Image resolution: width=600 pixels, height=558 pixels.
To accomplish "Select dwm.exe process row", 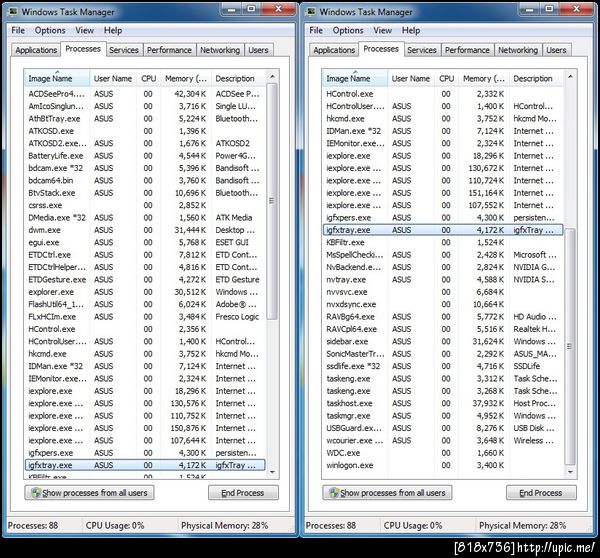I will tap(145, 230).
